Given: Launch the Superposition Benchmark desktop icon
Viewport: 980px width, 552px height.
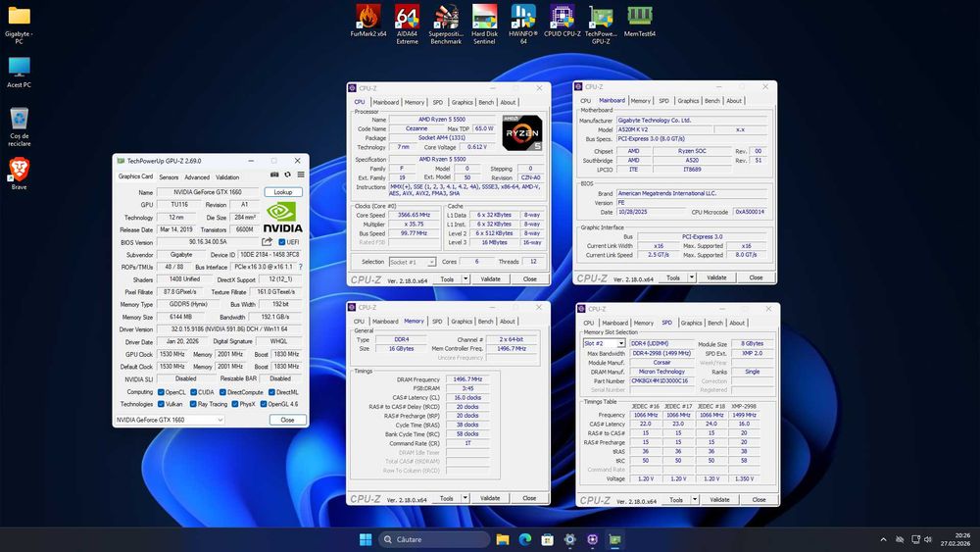Looking at the screenshot, I should [x=446, y=24].
